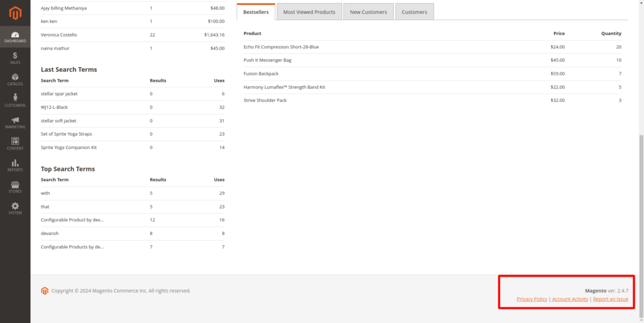Open the Privacy Policy link
This screenshot has width=644, height=323.
(532, 299)
